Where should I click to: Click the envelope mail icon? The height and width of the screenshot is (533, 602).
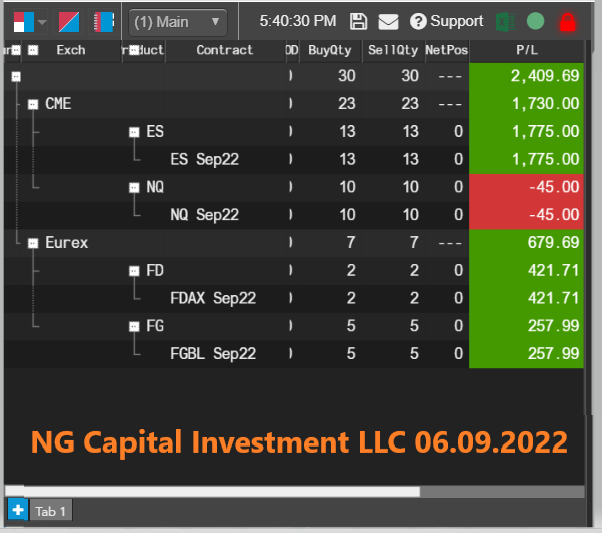coord(388,22)
